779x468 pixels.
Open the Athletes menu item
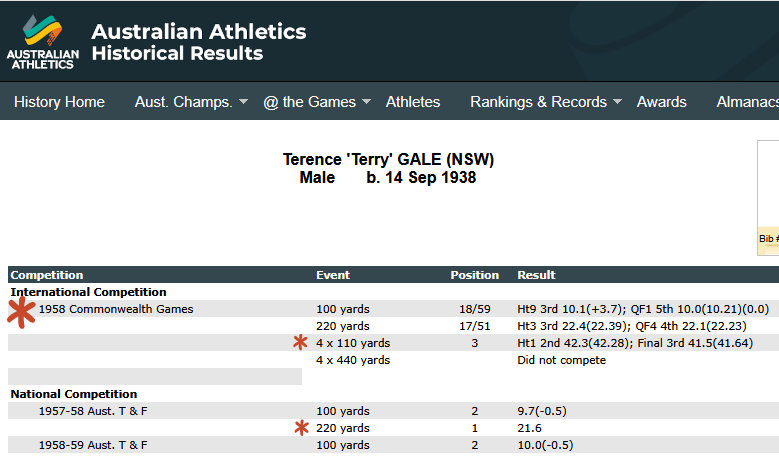coord(413,102)
